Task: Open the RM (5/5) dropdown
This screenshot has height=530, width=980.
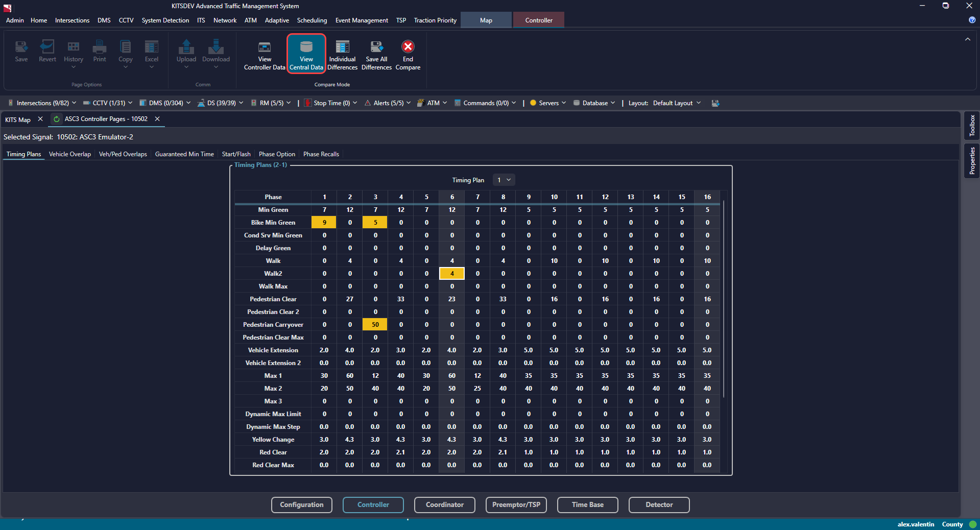Action: pyautogui.click(x=271, y=103)
